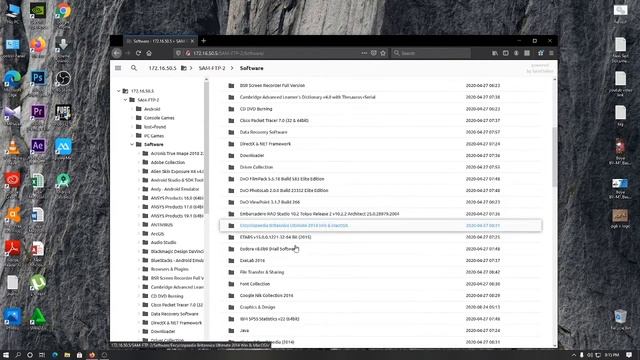Viewport: 640px width, 360px height.
Task: Open the Cisco Packet Tracer 7.0 folder in list
Action: 380,120
